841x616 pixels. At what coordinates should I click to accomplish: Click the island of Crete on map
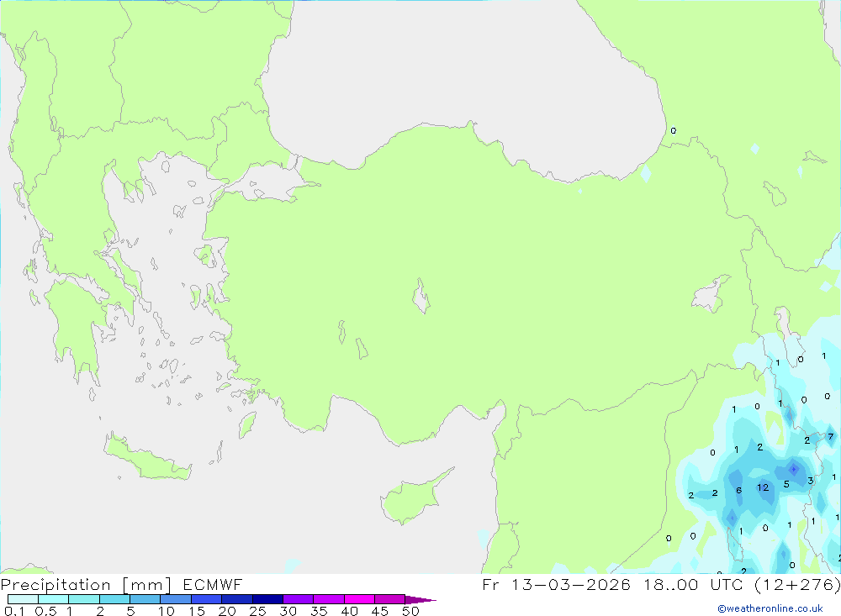[x=147, y=458]
